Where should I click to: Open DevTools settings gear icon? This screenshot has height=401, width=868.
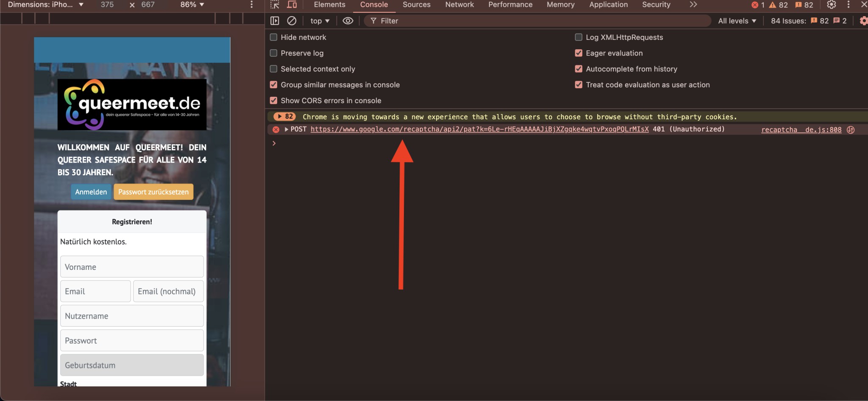pyautogui.click(x=831, y=5)
